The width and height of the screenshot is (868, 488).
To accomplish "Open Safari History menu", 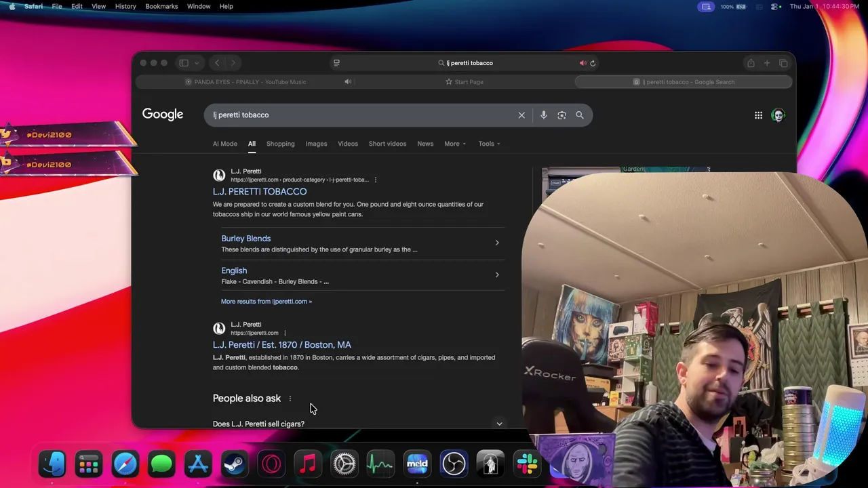I will pos(125,6).
